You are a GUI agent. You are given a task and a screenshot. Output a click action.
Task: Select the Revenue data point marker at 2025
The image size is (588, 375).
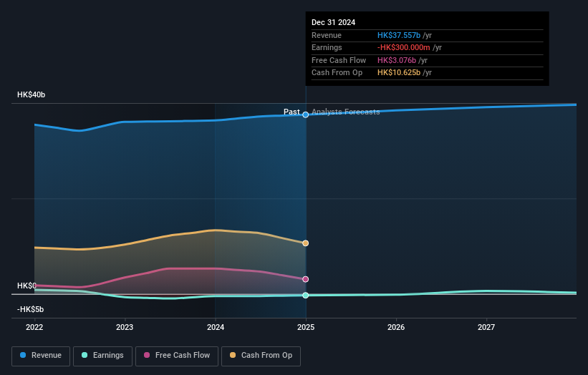click(306, 115)
